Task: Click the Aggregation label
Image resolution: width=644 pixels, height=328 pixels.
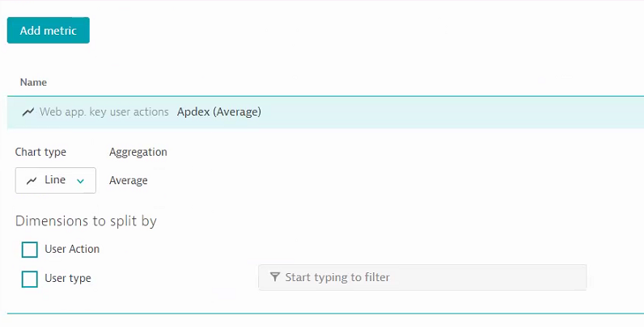Action: 138,152
